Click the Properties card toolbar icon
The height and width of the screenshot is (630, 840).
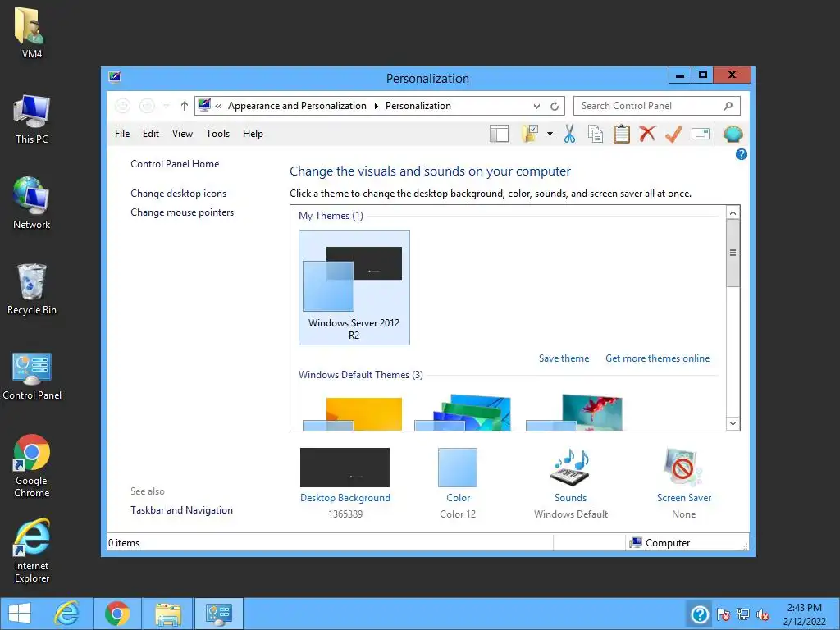click(701, 134)
